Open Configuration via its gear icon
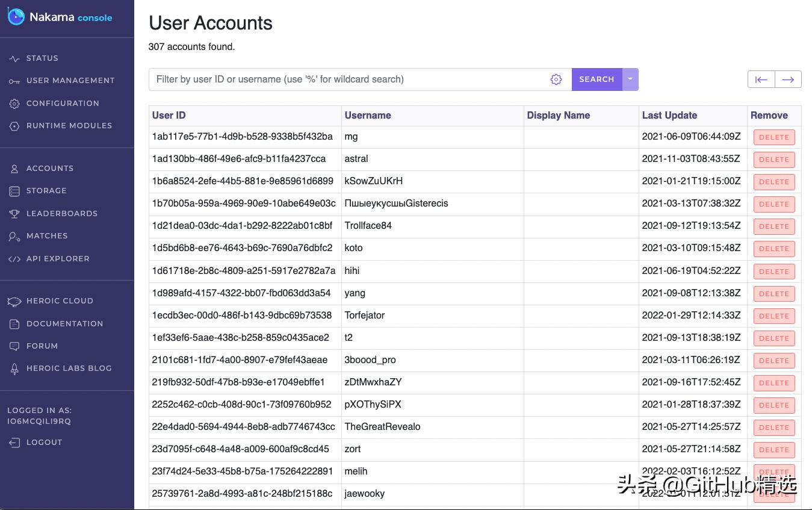Image resolution: width=812 pixels, height=510 pixels. click(14, 104)
